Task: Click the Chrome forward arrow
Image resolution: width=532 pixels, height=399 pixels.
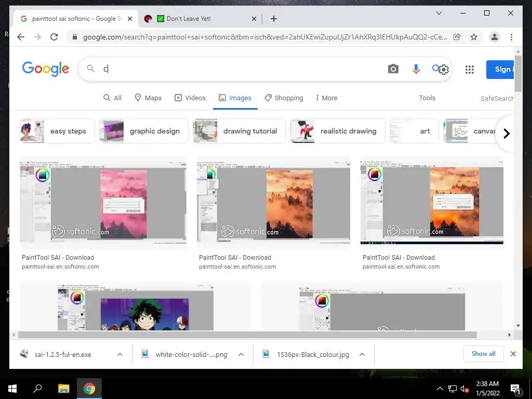Action: click(37, 37)
